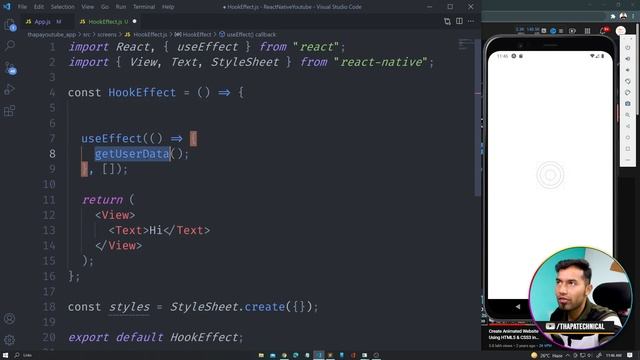Open the YouTube apps grid icon

click(x=587, y=31)
